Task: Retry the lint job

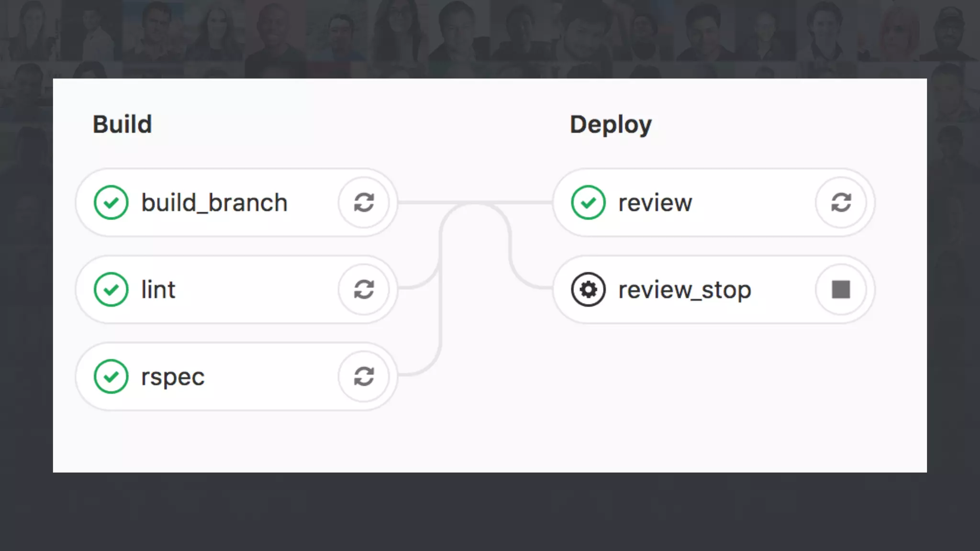Action: (x=364, y=289)
